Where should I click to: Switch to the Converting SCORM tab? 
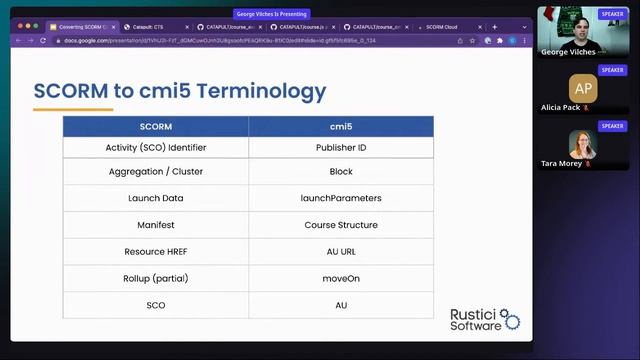pos(82,27)
